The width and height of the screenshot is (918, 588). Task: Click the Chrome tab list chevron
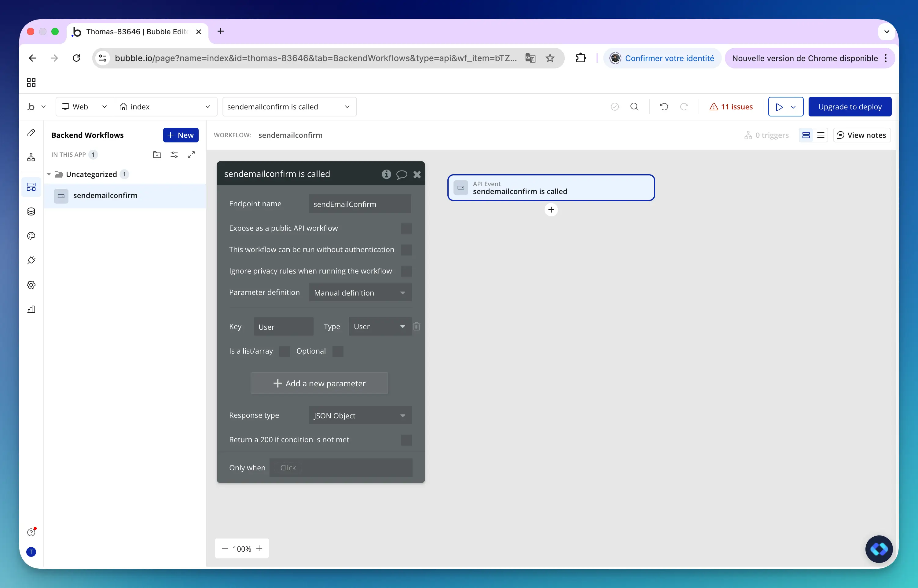coord(887,32)
